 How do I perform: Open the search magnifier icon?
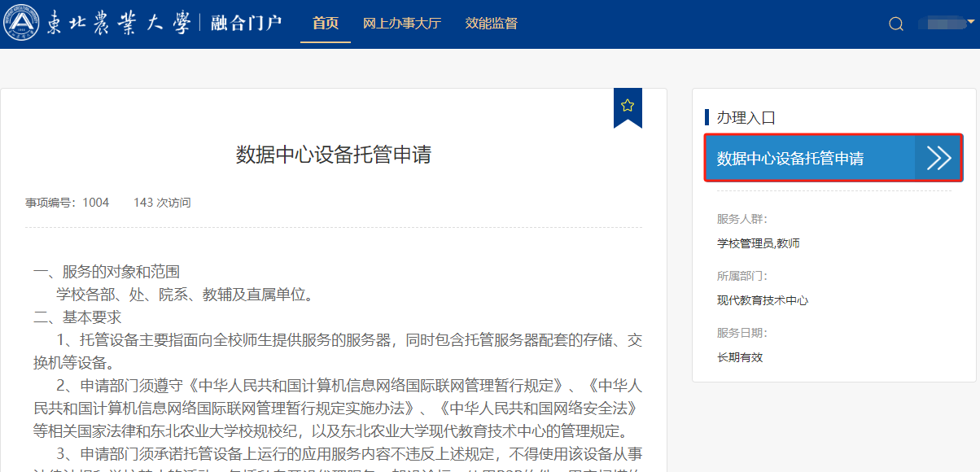coord(896,24)
